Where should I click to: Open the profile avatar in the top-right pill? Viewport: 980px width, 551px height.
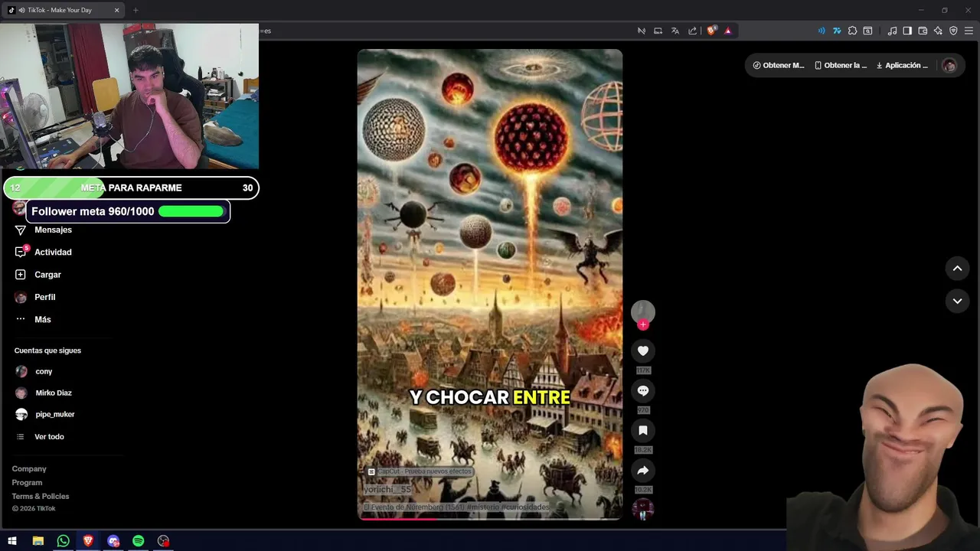pyautogui.click(x=949, y=66)
